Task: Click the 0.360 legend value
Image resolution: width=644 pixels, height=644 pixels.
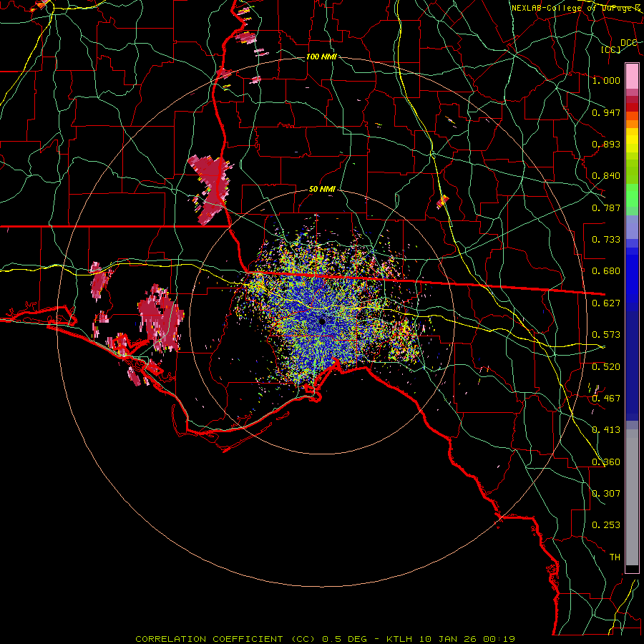Action: click(x=606, y=462)
